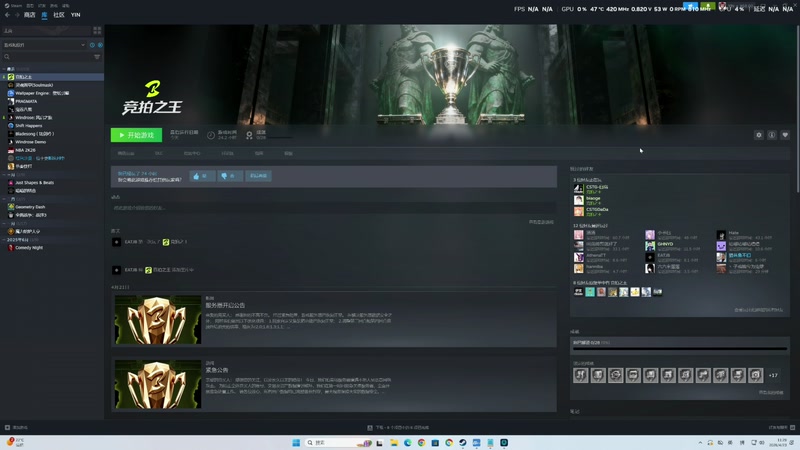Open game settings gear icon
Image resolution: width=800 pixels, height=450 pixels.
(x=759, y=135)
